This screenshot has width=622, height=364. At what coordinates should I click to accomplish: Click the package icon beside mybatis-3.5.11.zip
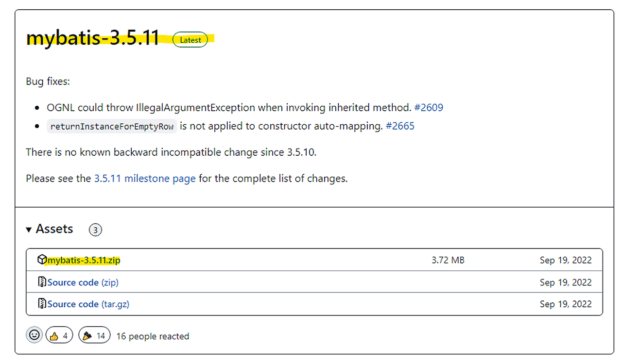pos(42,260)
